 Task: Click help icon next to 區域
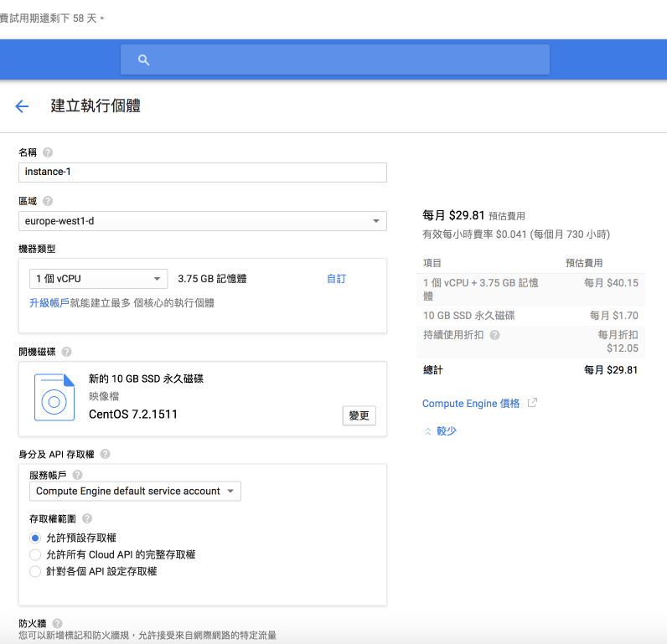(48, 201)
